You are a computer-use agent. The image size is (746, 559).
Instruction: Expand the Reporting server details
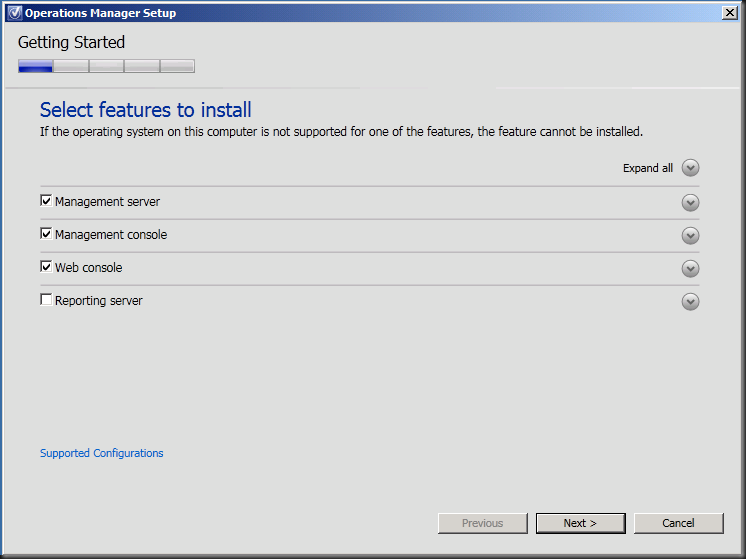pyautogui.click(x=690, y=301)
